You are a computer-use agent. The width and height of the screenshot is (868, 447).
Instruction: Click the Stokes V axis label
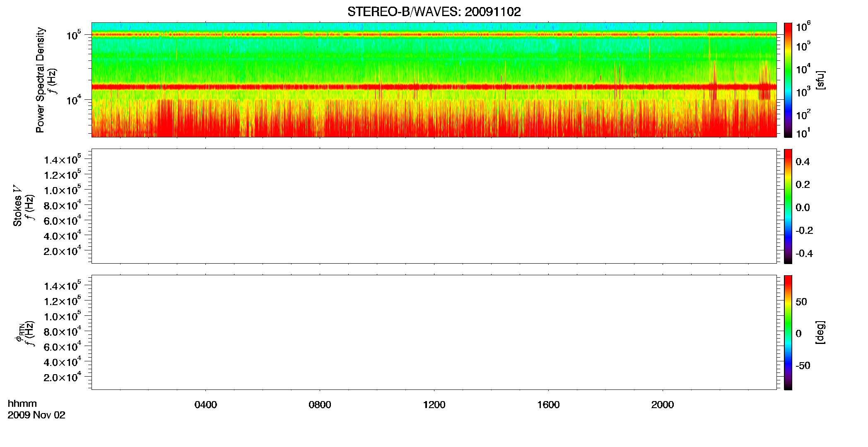point(17,206)
